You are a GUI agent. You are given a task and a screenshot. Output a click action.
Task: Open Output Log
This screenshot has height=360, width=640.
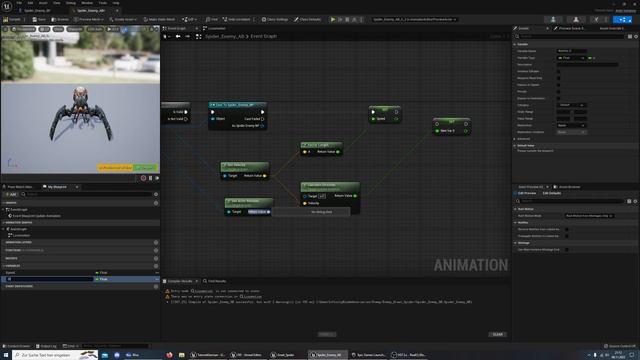click(x=46, y=346)
